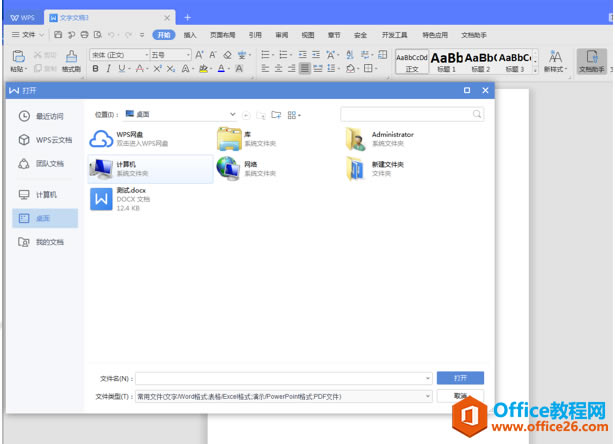Pick the text highlight color
Viewport: 615px width, 444px height.
[x=203, y=69]
